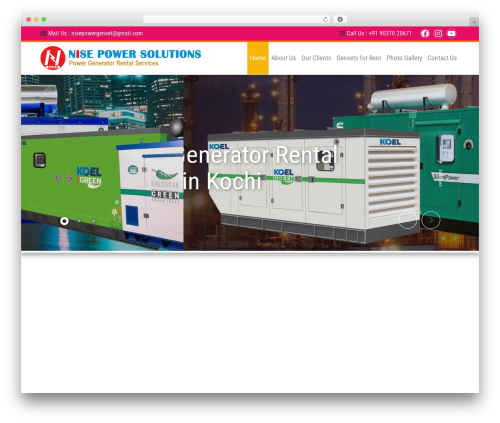Reload the page using the refresh icon

325,19
